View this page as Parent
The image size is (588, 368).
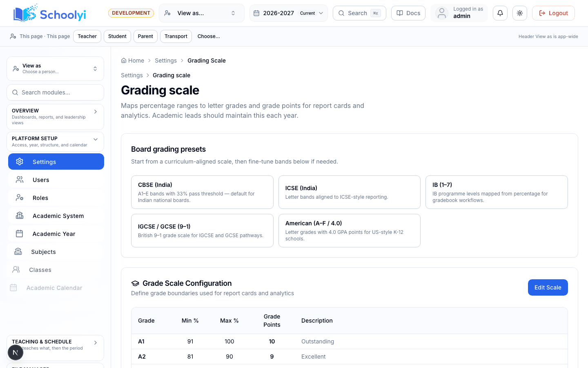(x=145, y=36)
